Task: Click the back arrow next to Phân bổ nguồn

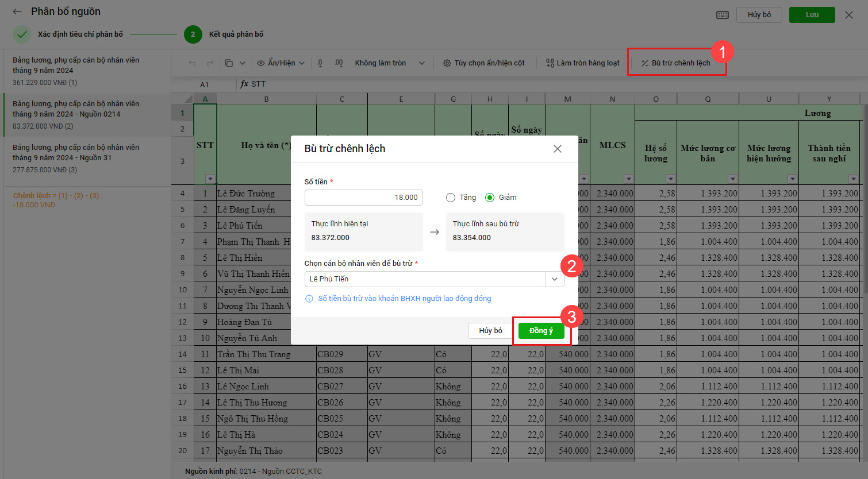Action: point(17,11)
